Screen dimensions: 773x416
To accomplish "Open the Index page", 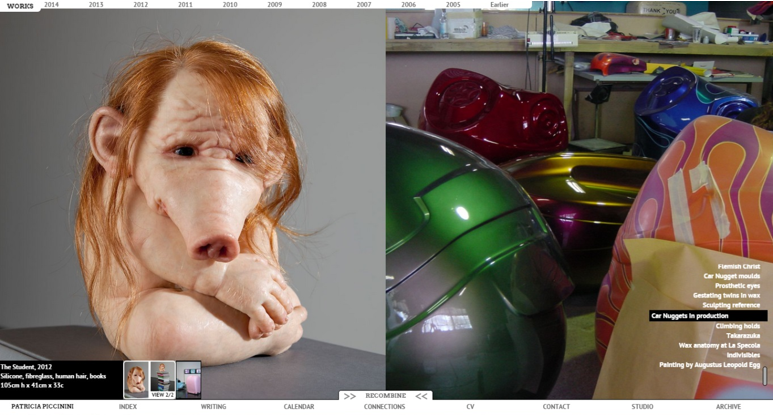I will click(x=128, y=407).
